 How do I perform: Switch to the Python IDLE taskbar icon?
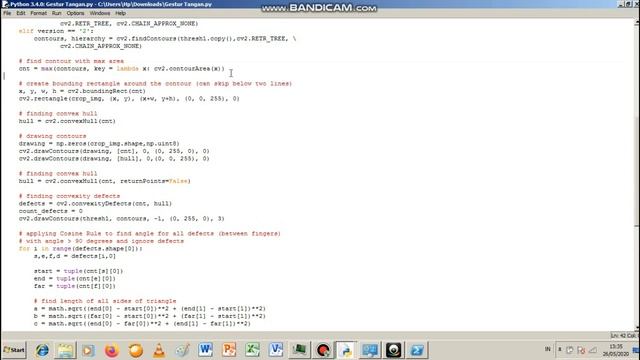pos(346,350)
